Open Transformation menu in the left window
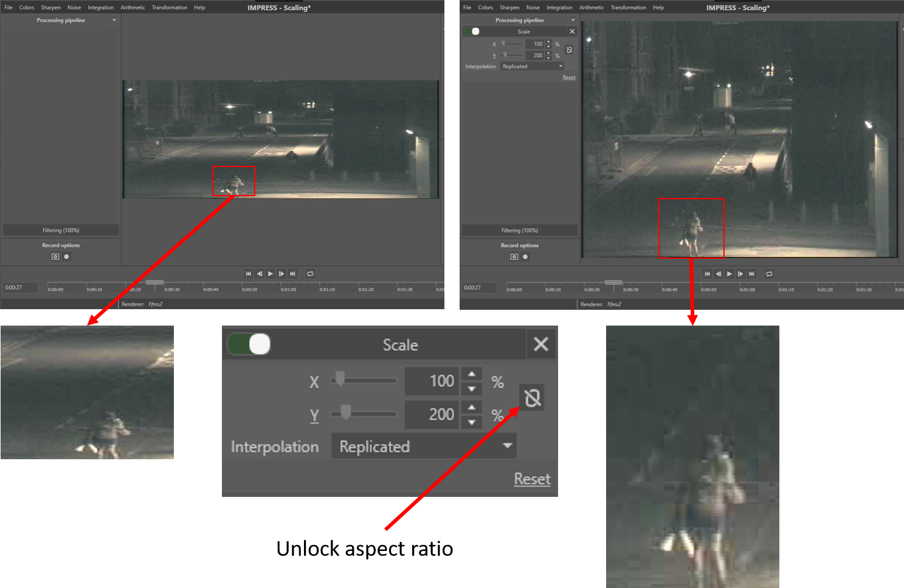The height and width of the screenshot is (588, 904). tap(170, 8)
